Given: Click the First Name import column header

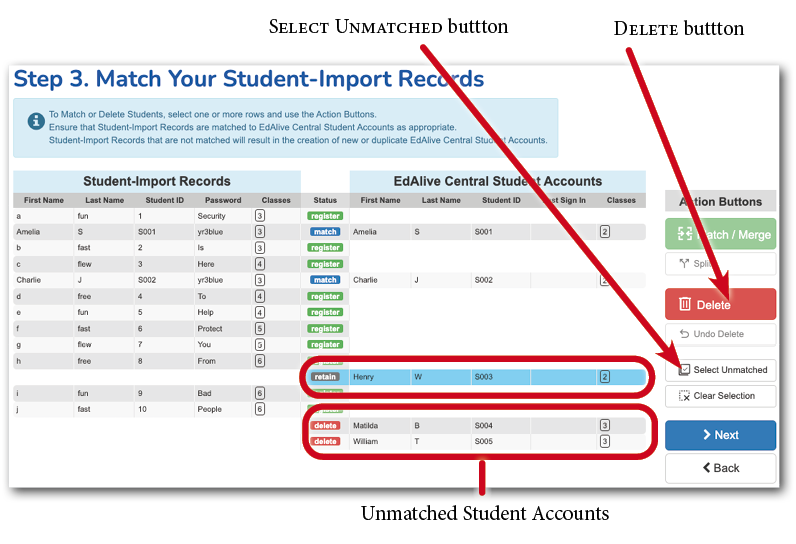Looking at the screenshot, I should coord(44,200).
